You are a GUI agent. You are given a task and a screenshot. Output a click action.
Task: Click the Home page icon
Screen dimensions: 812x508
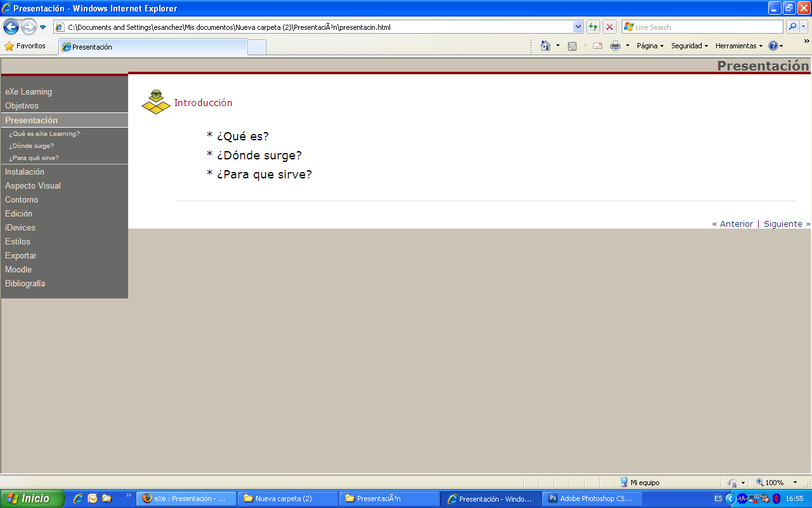coord(545,46)
